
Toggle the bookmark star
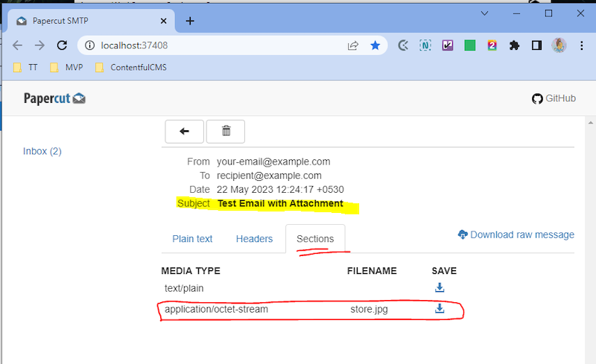coord(375,45)
